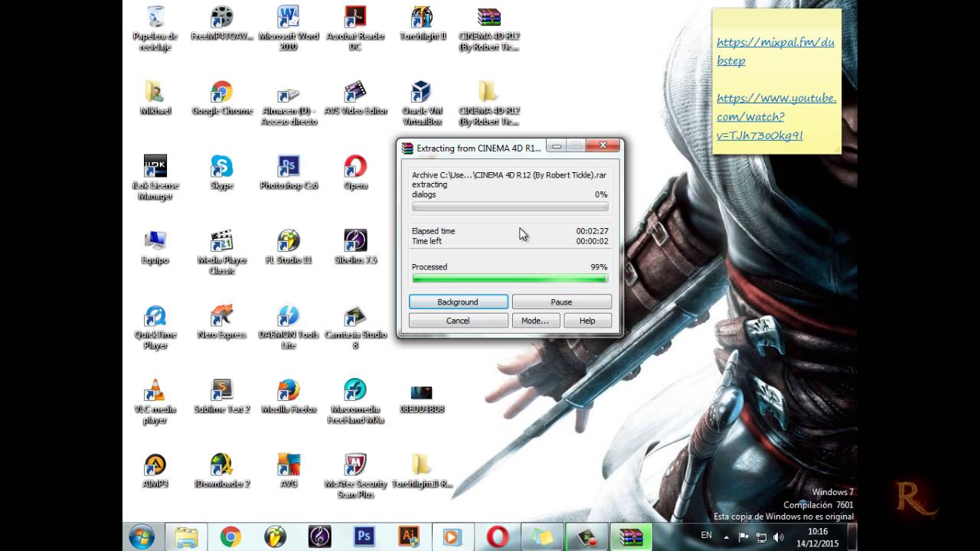Launch AVS Video Editor shortcut
The width and height of the screenshot is (980, 551).
(355, 98)
